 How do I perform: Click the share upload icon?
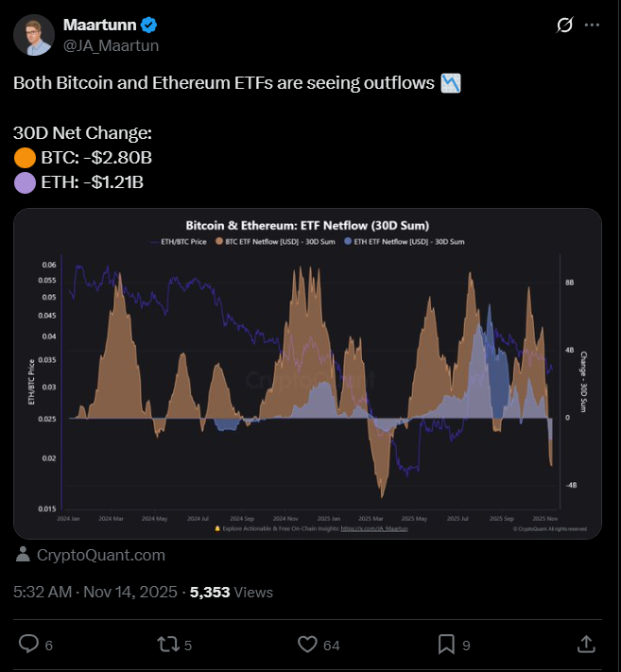(x=585, y=644)
